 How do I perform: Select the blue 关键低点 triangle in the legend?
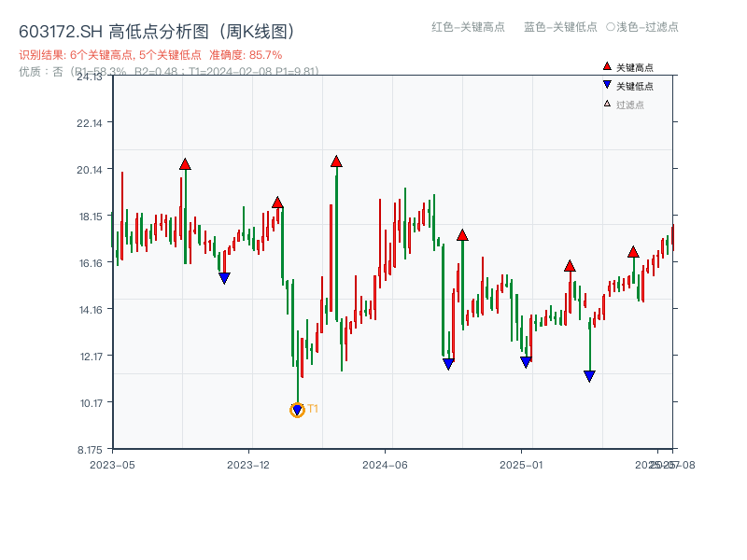(607, 86)
